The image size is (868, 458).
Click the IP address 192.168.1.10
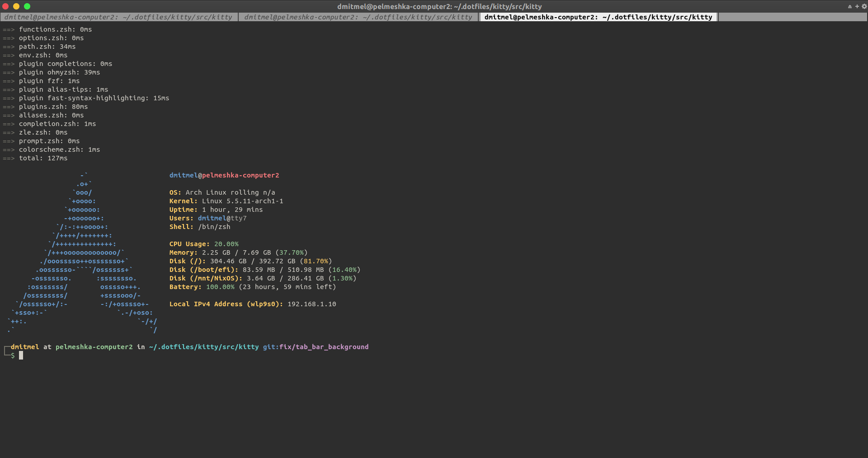click(312, 304)
